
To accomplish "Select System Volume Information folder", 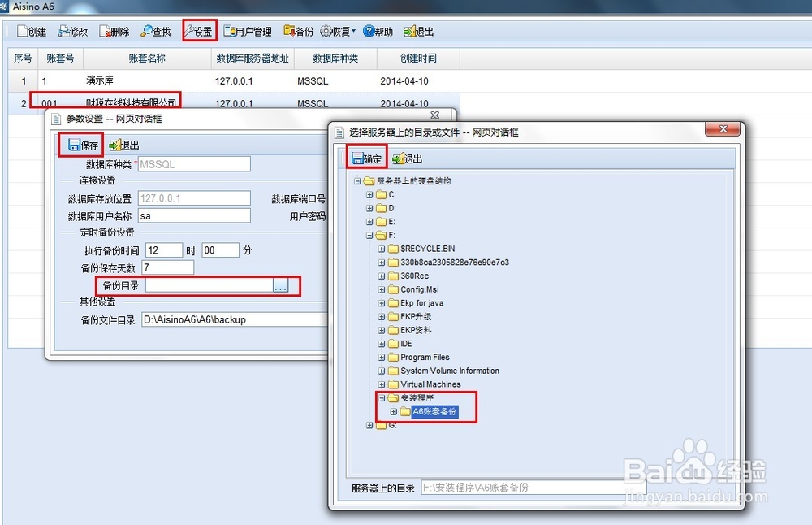I will coord(450,371).
